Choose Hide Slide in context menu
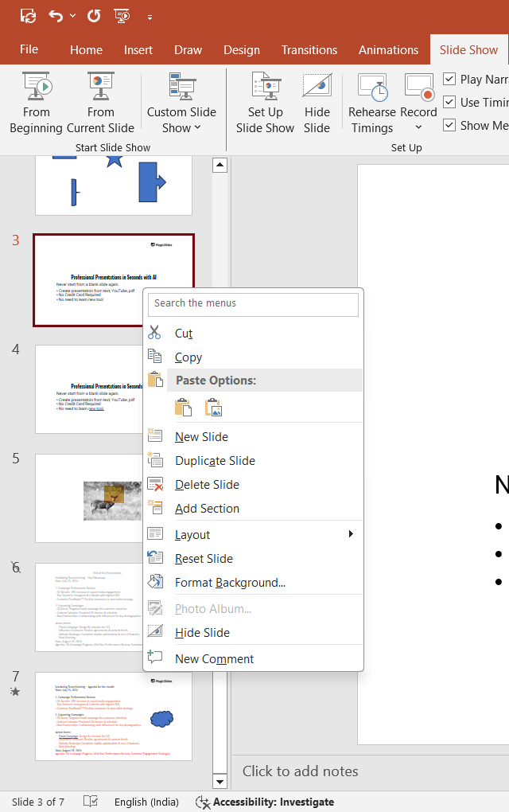The height and width of the screenshot is (812, 509). point(253,632)
